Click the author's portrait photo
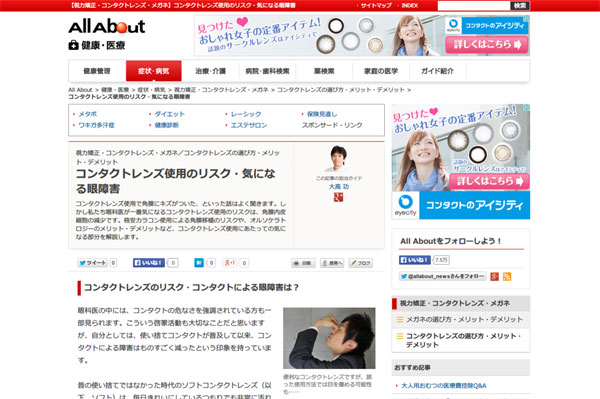600x399 pixels. (x=339, y=159)
